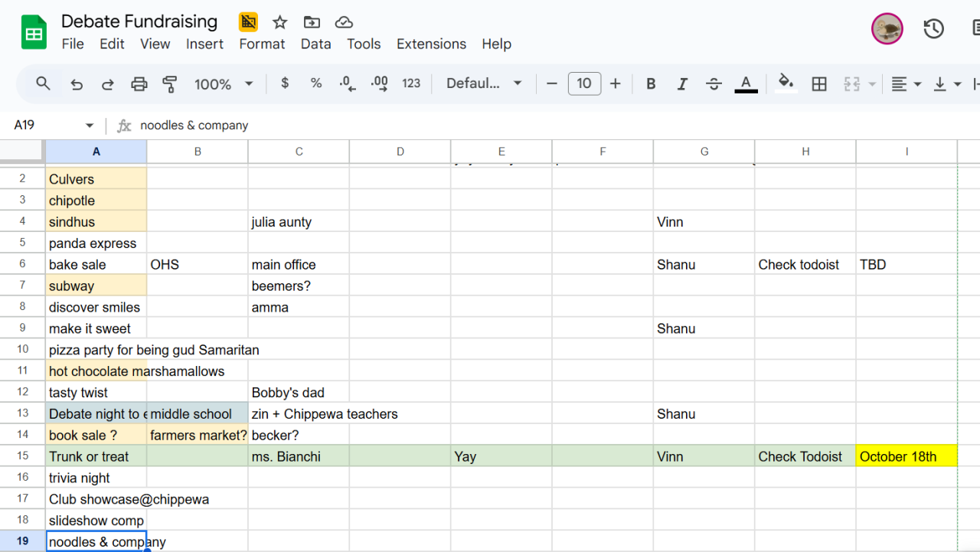Open the Edit menu

(x=112, y=44)
